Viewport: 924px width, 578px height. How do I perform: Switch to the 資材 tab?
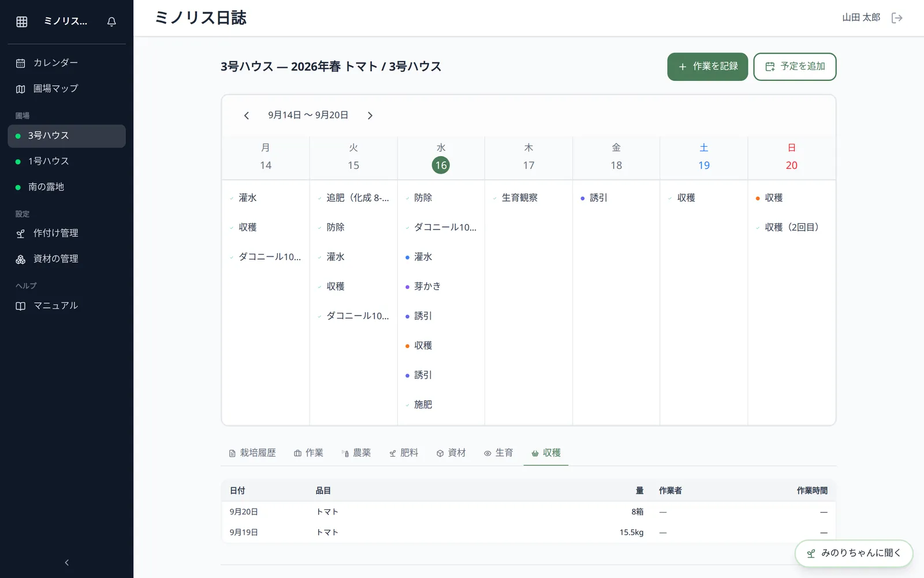tap(451, 453)
